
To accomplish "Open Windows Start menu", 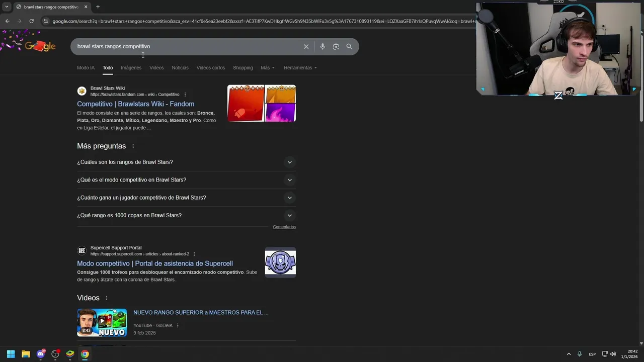I will pos(11,354).
